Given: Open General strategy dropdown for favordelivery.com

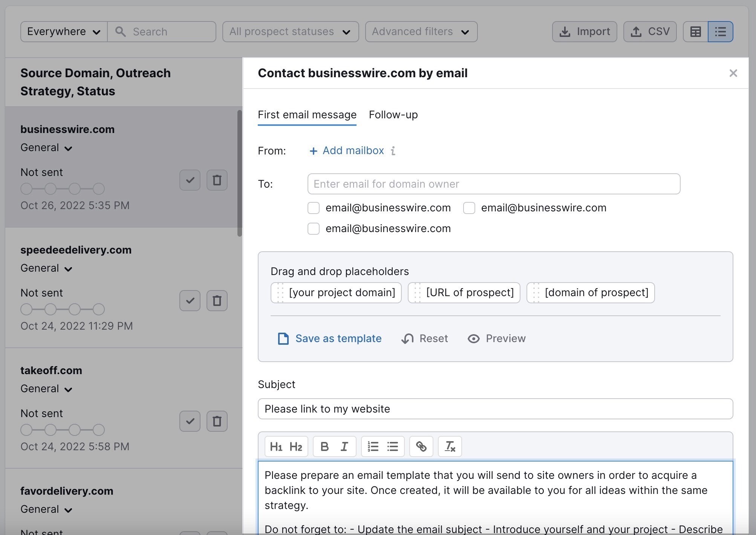Looking at the screenshot, I should 46,509.
